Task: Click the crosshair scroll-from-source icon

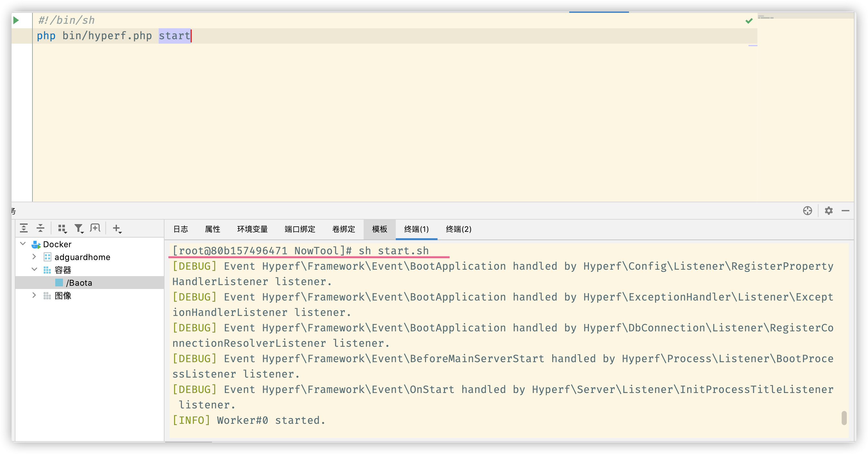Action: pyautogui.click(x=807, y=211)
